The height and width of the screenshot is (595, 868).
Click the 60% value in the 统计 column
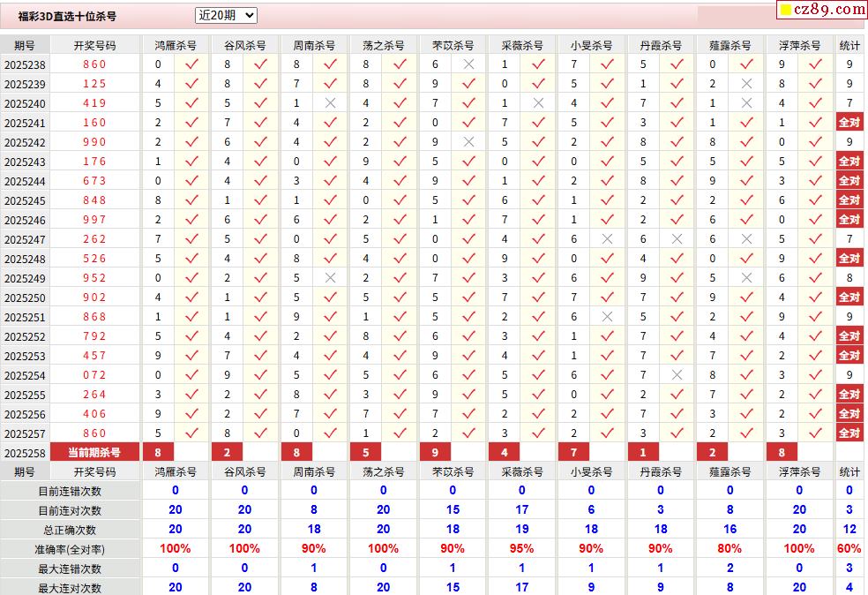[x=849, y=548]
